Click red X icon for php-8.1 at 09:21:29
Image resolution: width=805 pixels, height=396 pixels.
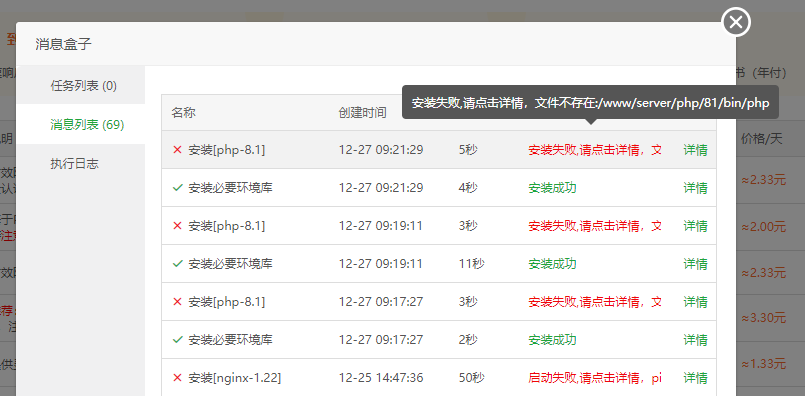178,150
